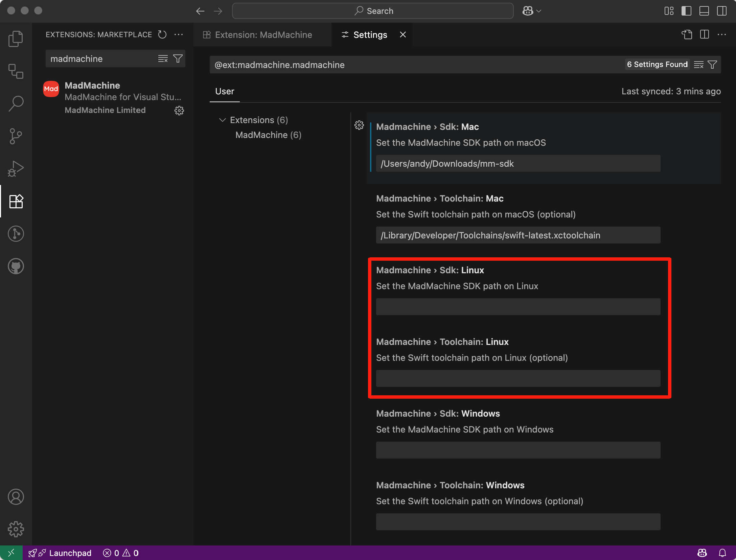Click the Madmachine › Toolchain: Mac heading
This screenshot has width=736, height=560.
[440, 199]
